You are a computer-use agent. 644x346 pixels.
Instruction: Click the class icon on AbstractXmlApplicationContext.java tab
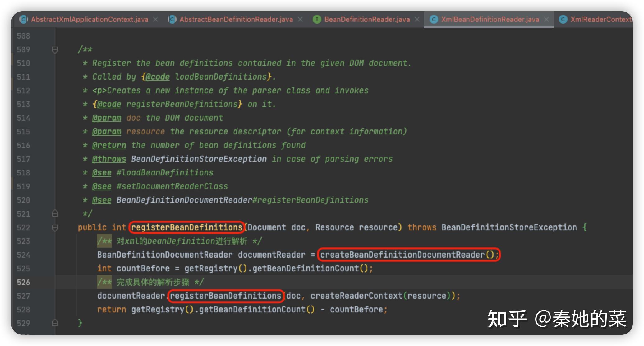click(x=24, y=19)
